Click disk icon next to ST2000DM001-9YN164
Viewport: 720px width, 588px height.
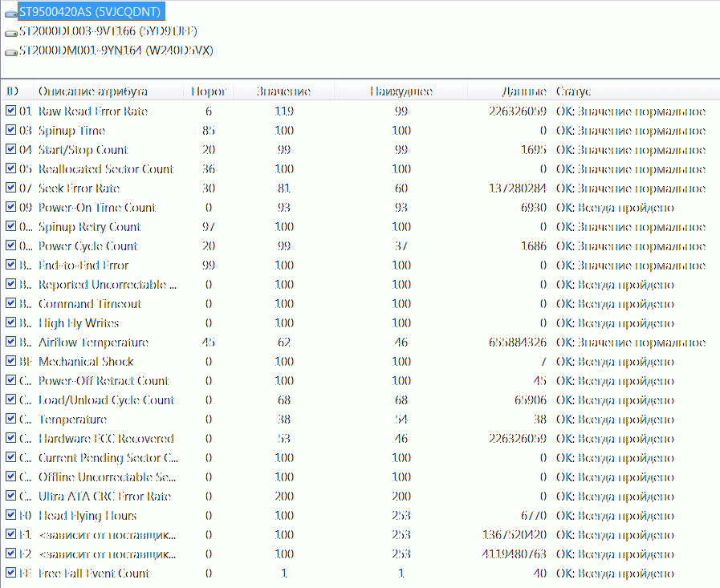(11, 52)
